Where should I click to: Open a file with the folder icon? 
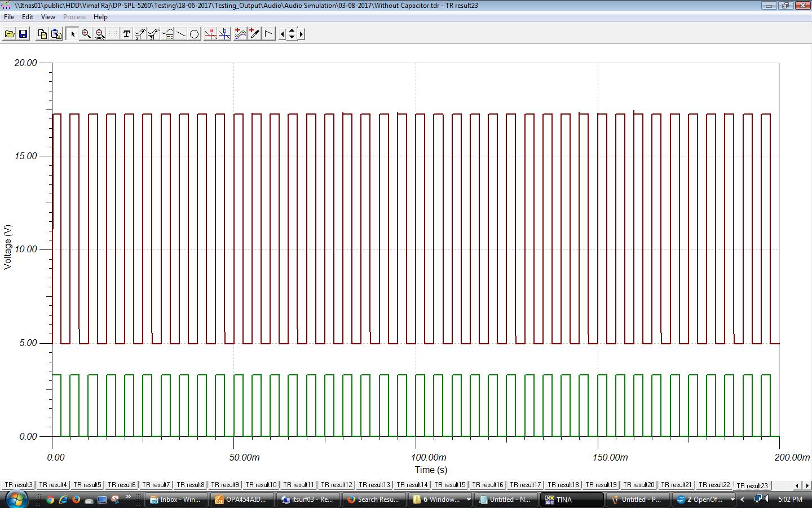point(10,34)
